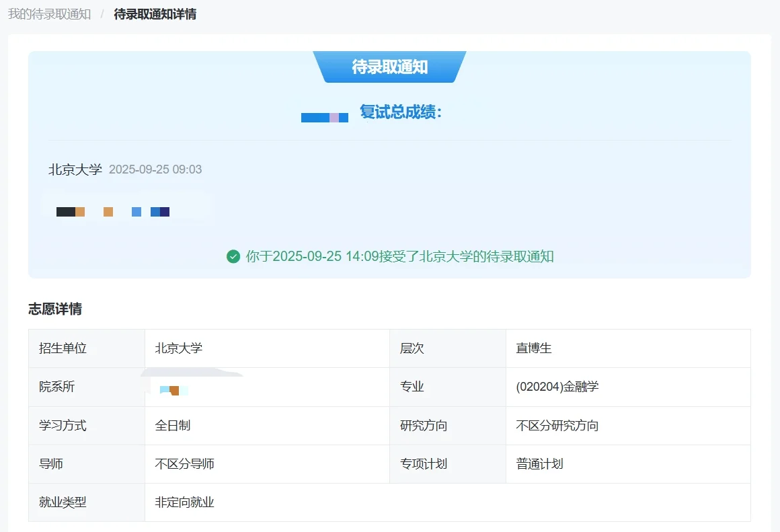Click the 北京大学 sender name in the notice
Screen dimensions: 780x532
coord(75,169)
